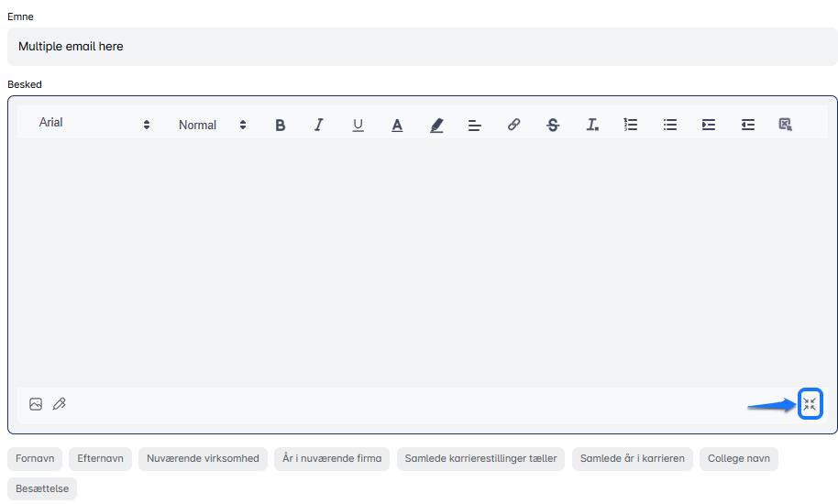The height and width of the screenshot is (504, 838).
Task: Click the Emne subject input field
Action: point(422,47)
